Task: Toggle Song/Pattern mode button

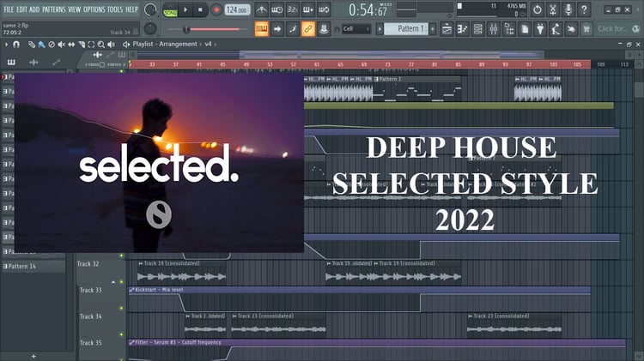Action: (170, 9)
